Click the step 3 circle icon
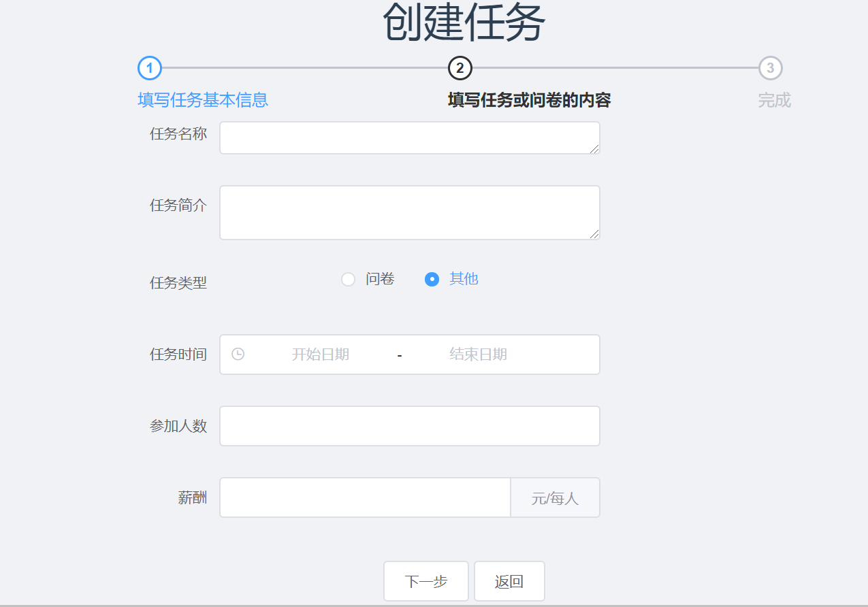 click(x=770, y=68)
